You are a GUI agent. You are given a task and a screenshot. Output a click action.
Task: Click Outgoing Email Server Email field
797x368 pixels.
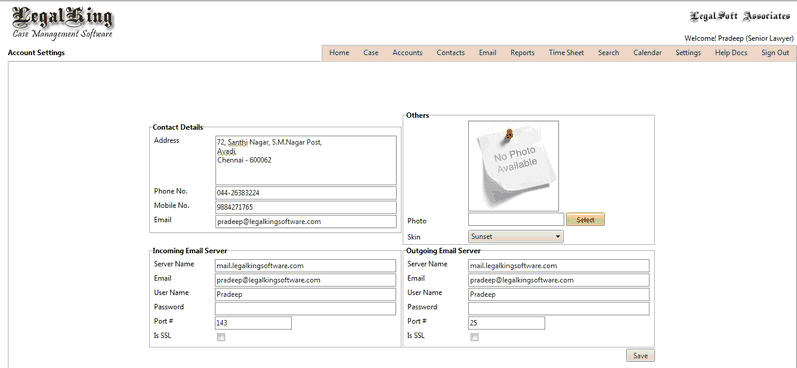click(x=559, y=280)
